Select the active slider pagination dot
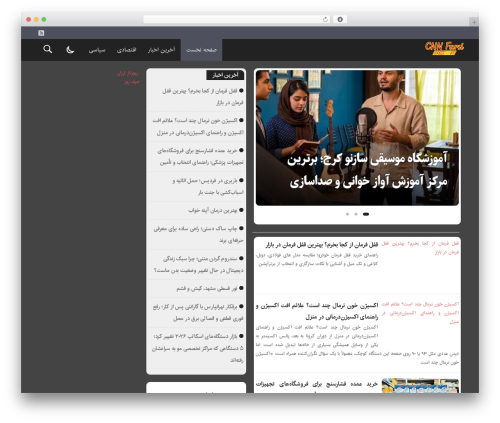The height and width of the screenshot is (423, 500). coord(366,214)
